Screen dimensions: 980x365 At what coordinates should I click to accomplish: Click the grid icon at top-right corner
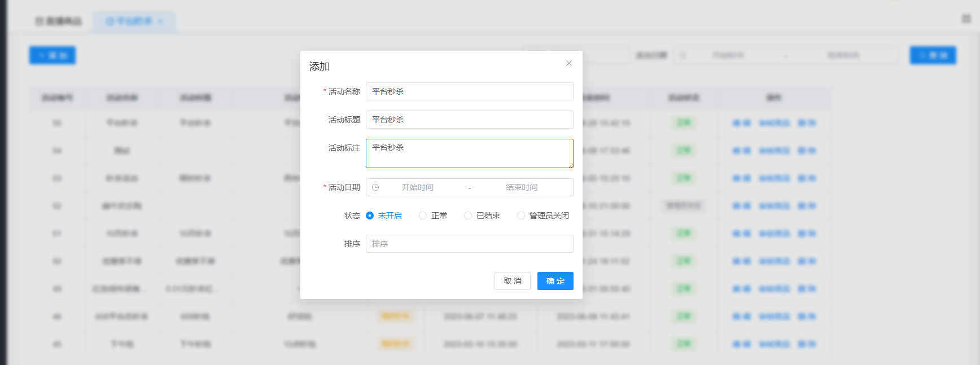[966, 19]
